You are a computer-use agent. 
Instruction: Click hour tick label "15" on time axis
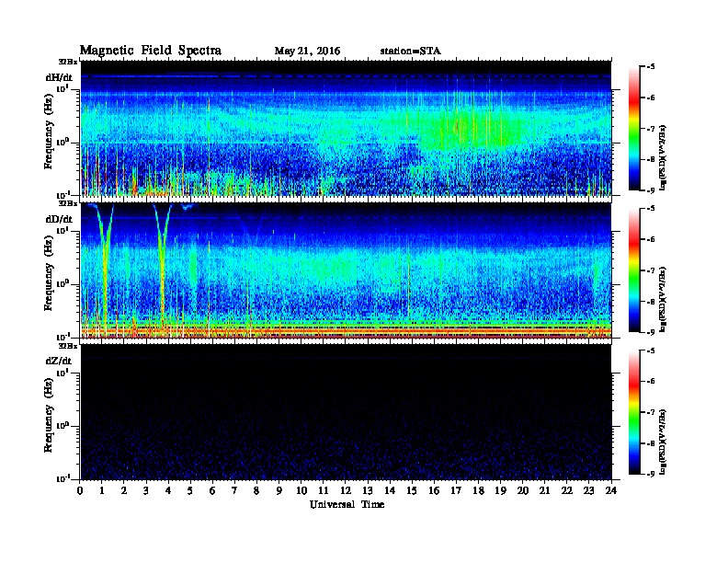(412, 491)
